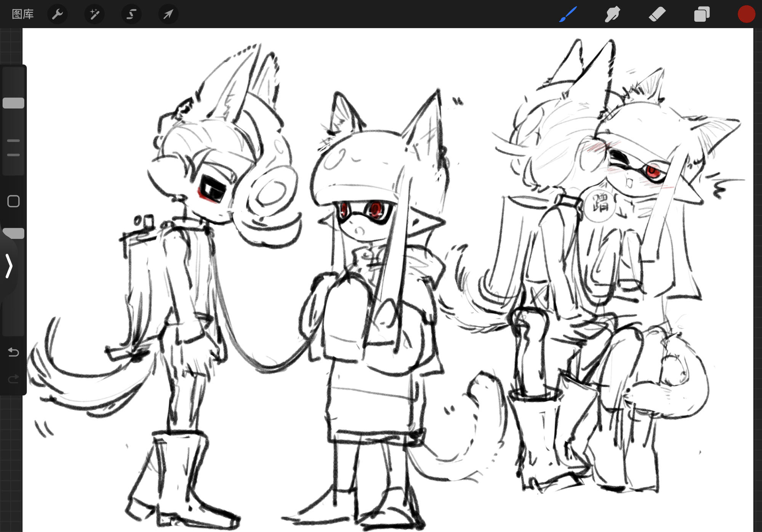Image resolution: width=762 pixels, height=532 pixels.
Task: Open the red active color picker
Action: [746, 14]
